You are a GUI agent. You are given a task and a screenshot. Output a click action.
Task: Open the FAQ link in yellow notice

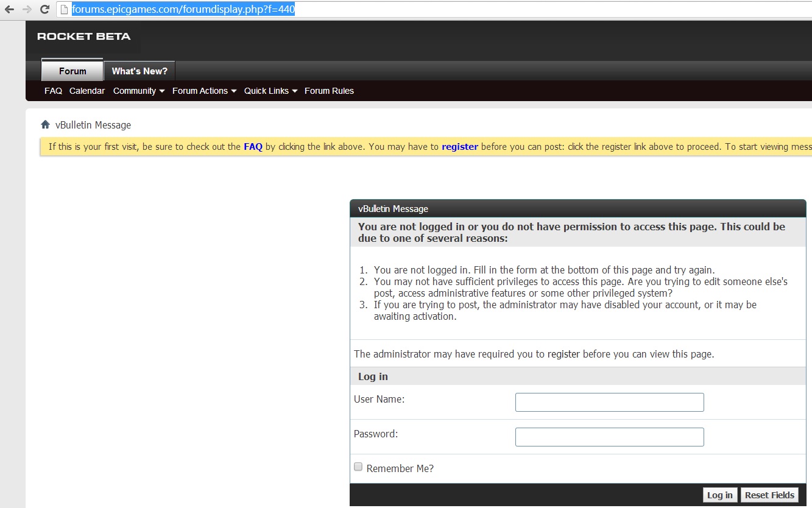point(253,147)
